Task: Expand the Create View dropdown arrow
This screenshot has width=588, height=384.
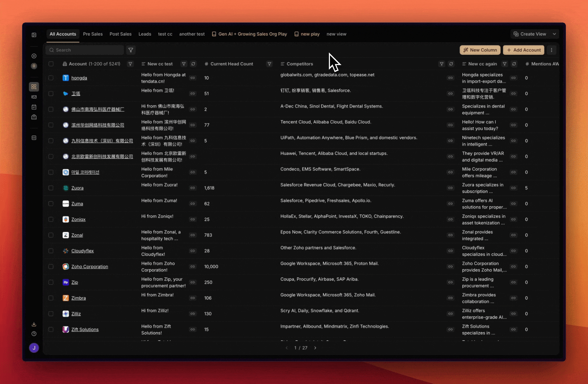Action: 554,34
